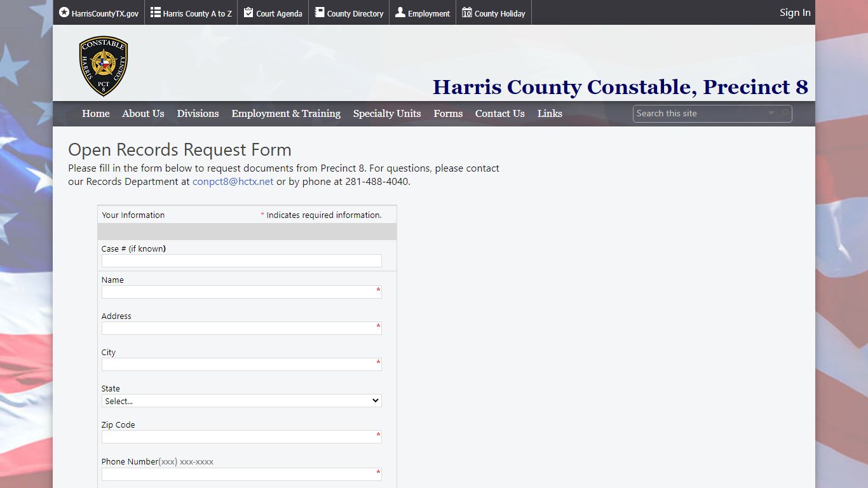The height and width of the screenshot is (488, 868).
Task: Click the Court Agenda clipboard icon
Action: coord(248,12)
